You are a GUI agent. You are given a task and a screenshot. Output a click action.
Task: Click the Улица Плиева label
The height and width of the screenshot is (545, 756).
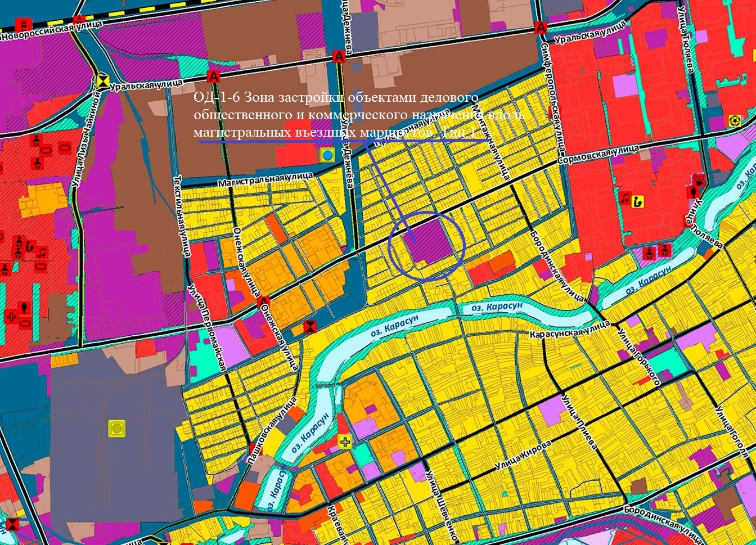[x=579, y=423]
